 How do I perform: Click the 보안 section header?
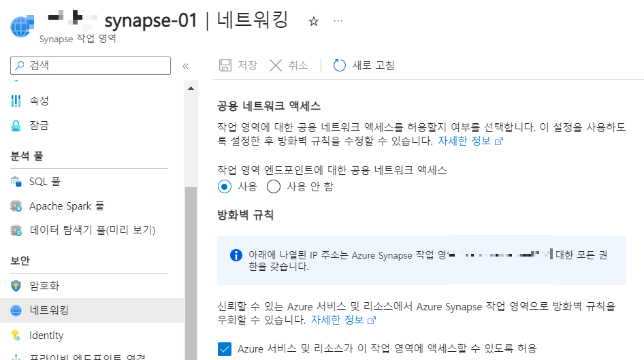pyautogui.click(x=20, y=261)
